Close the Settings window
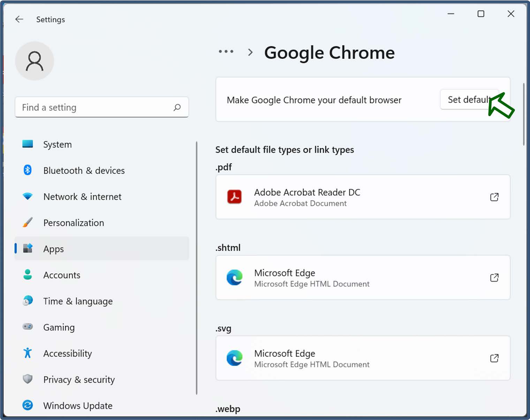530x420 pixels. pyautogui.click(x=511, y=14)
